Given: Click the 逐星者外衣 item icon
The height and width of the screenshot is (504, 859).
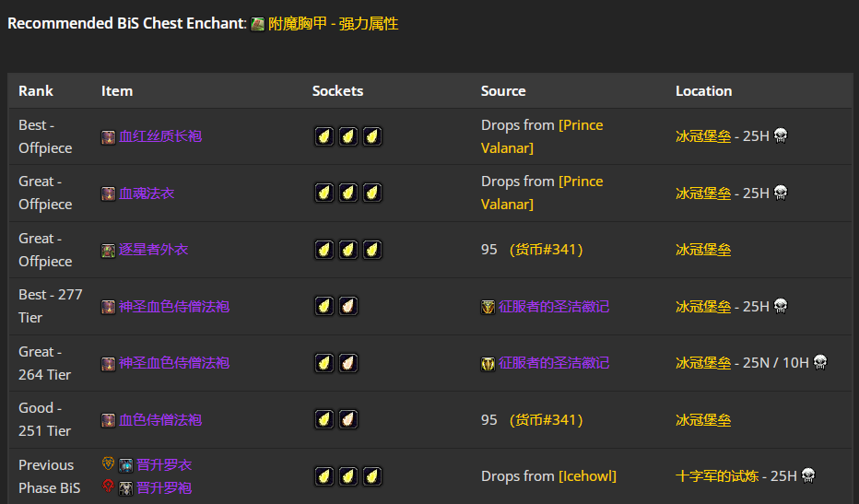Looking at the screenshot, I should pyautogui.click(x=109, y=251).
